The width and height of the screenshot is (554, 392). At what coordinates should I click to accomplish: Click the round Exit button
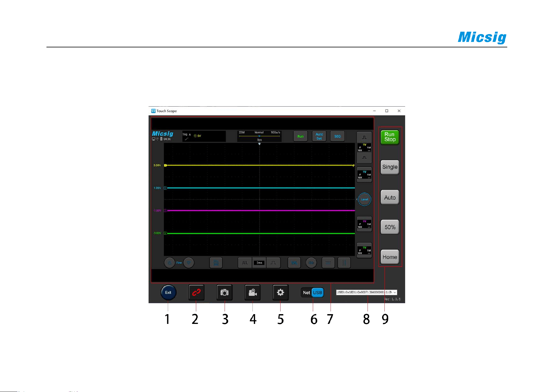pos(168,293)
